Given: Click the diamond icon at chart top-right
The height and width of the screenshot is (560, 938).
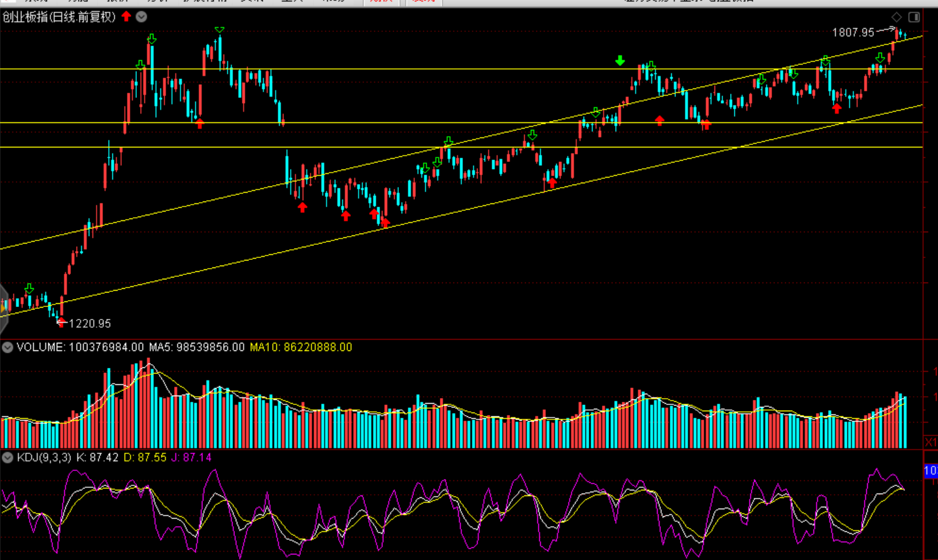Looking at the screenshot, I should point(897,17).
